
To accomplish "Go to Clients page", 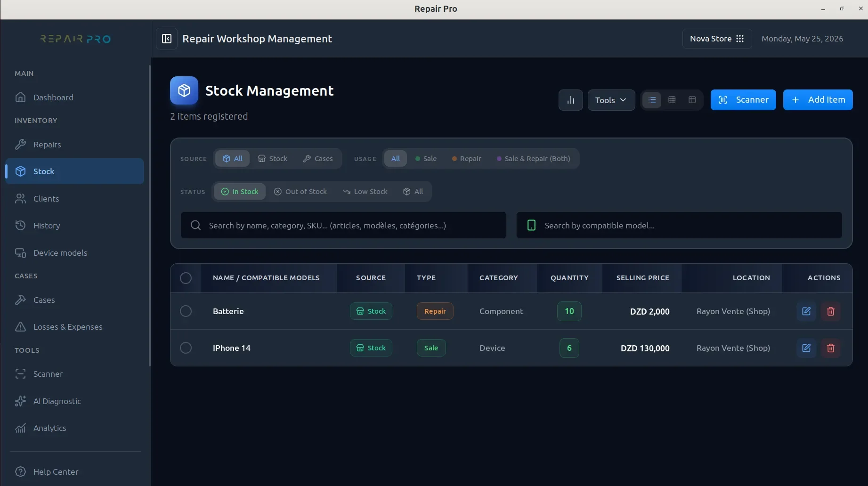I will pyautogui.click(x=74, y=199).
